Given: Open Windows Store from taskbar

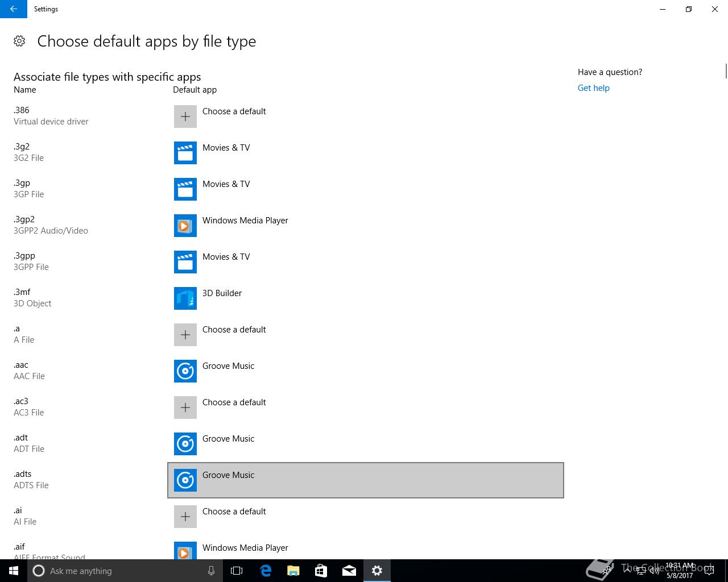Looking at the screenshot, I should click(x=321, y=571).
